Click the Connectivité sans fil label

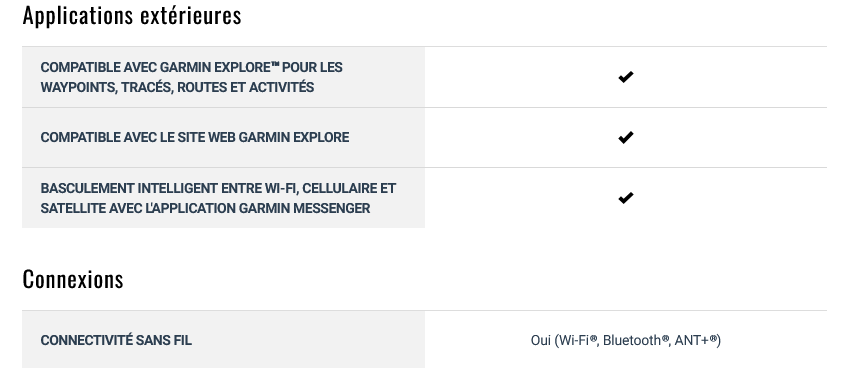[116, 340]
